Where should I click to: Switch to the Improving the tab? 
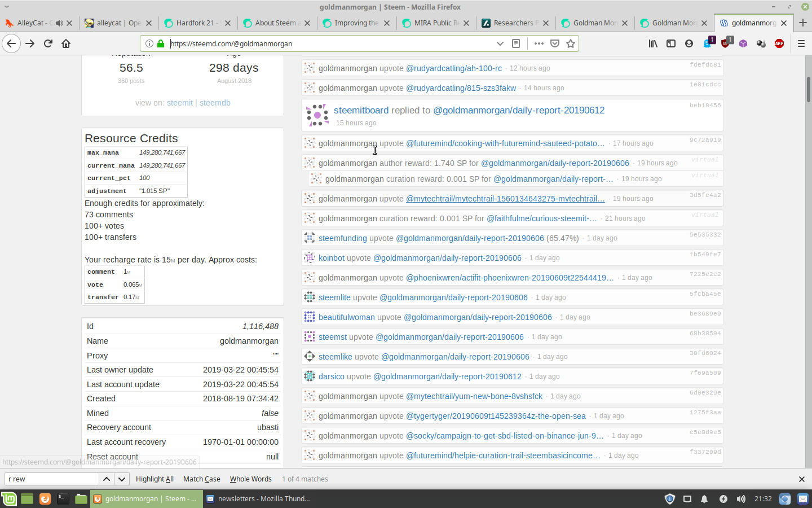coord(356,23)
